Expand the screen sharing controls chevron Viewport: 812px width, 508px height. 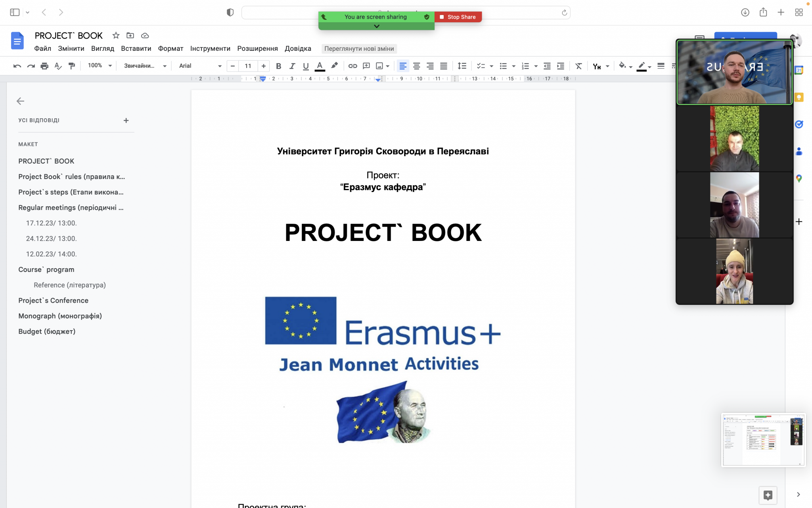(x=377, y=26)
